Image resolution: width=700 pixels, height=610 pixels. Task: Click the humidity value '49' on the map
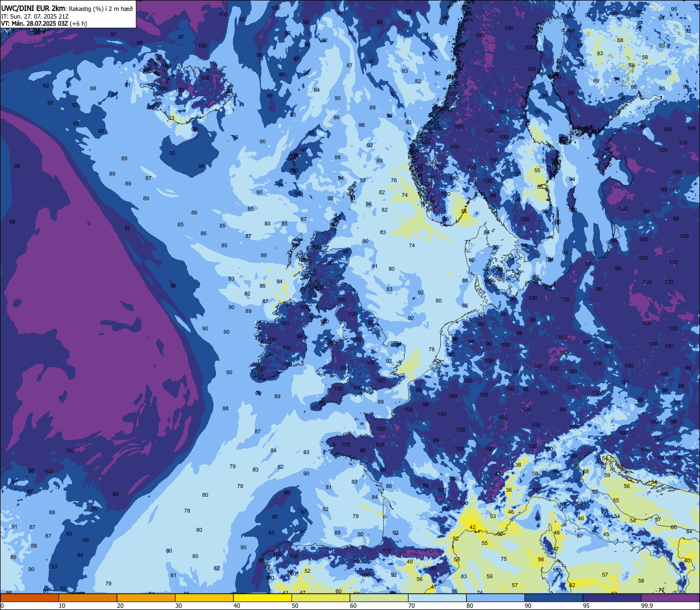[x=410, y=562]
